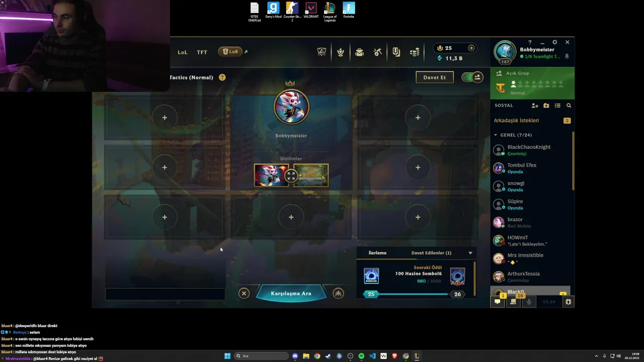Switch to the LoL tab

(x=183, y=52)
